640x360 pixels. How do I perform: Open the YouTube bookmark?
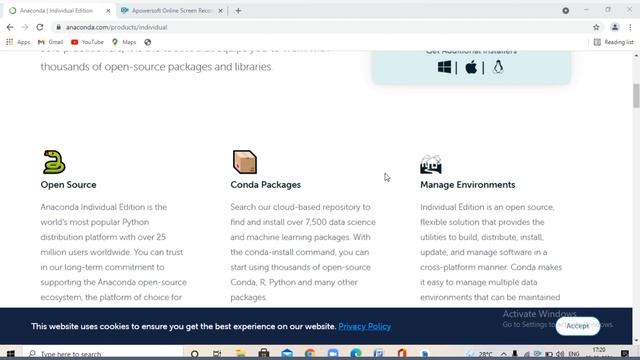tap(87, 42)
